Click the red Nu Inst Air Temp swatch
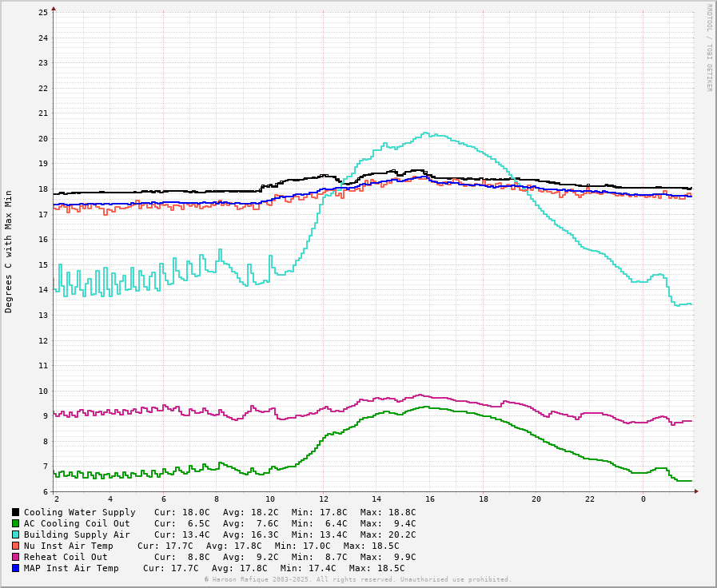This screenshot has height=588, width=717. pyautogui.click(x=15, y=546)
